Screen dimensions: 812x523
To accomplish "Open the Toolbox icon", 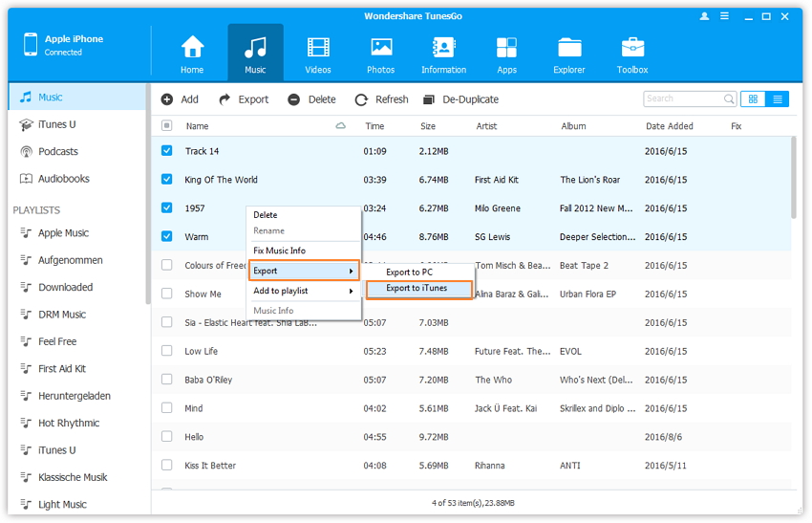I will 632,53.
